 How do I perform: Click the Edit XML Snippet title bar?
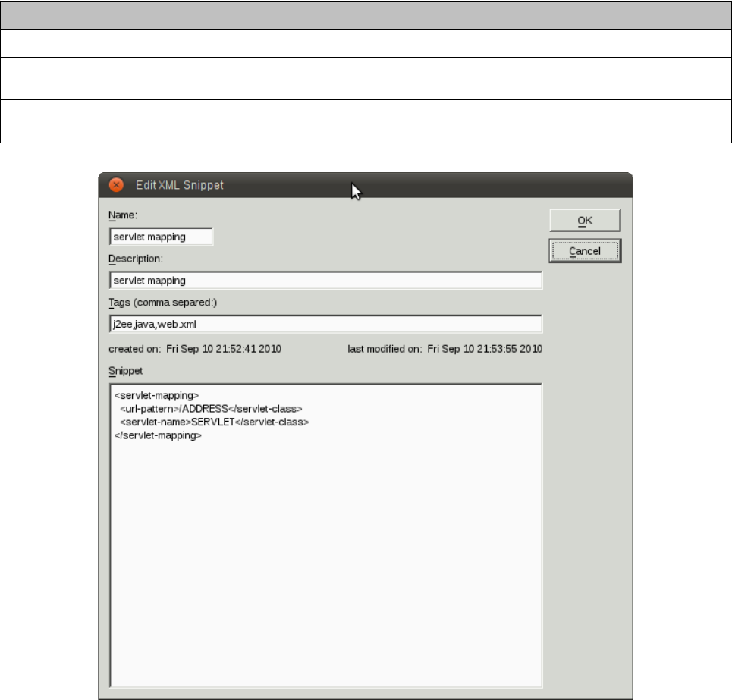pos(366,185)
